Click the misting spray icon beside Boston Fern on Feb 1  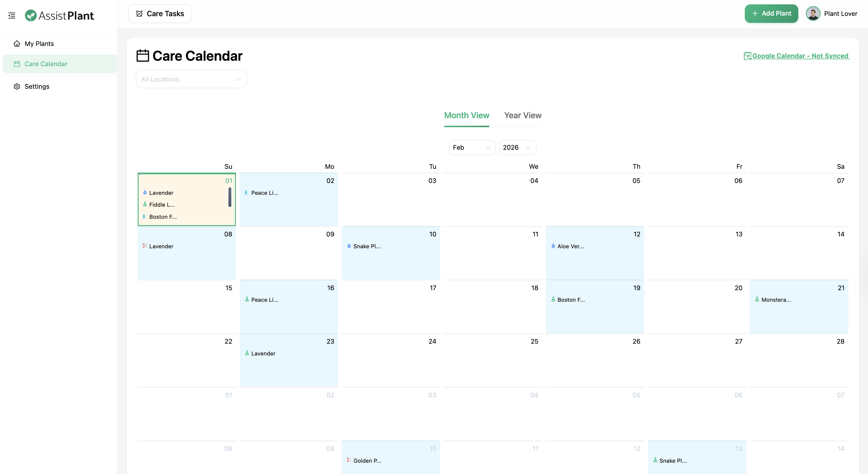[145, 216]
